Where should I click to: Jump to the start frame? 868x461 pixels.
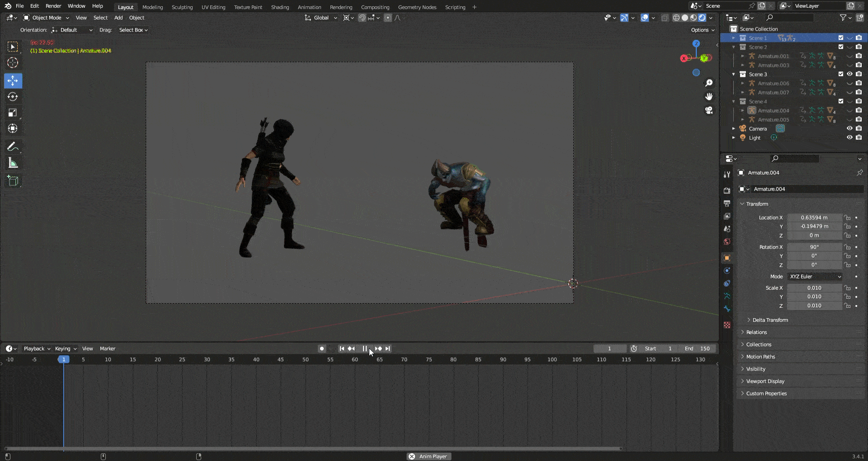point(342,348)
